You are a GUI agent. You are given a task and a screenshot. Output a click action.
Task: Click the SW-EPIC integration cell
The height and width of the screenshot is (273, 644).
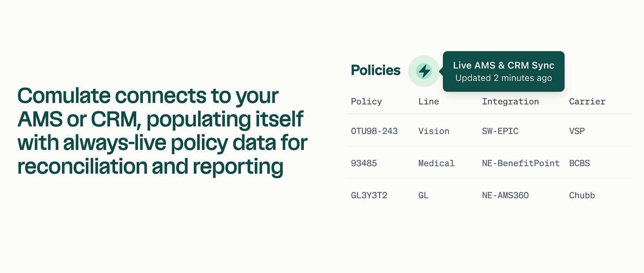[500, 131]
